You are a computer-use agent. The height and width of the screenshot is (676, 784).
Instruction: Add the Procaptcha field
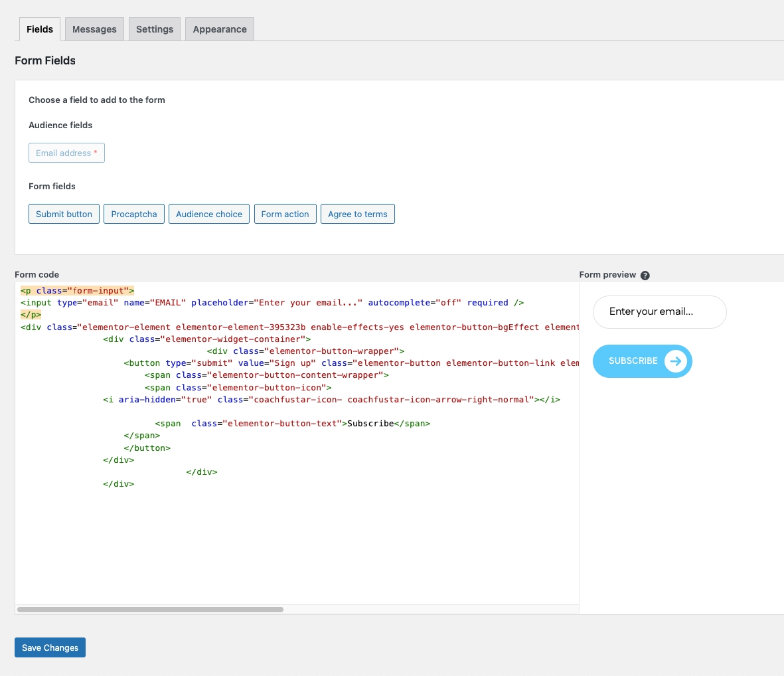(x=134, y=214)
